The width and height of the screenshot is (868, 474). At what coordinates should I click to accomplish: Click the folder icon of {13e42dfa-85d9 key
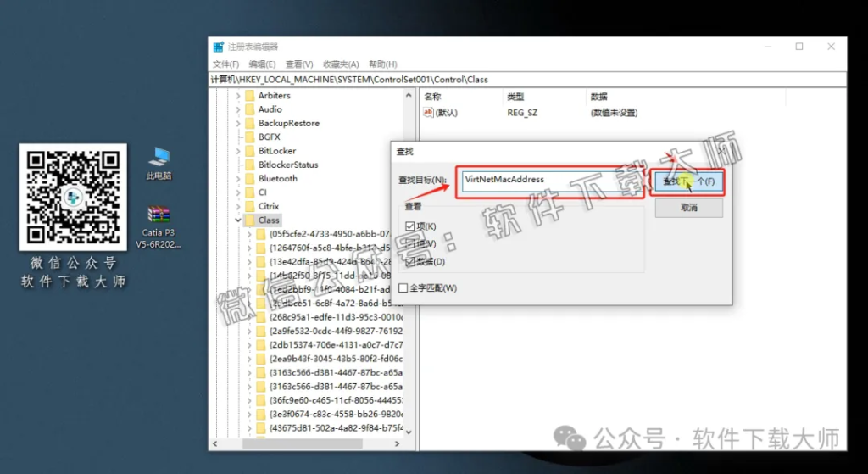(261, 261)
